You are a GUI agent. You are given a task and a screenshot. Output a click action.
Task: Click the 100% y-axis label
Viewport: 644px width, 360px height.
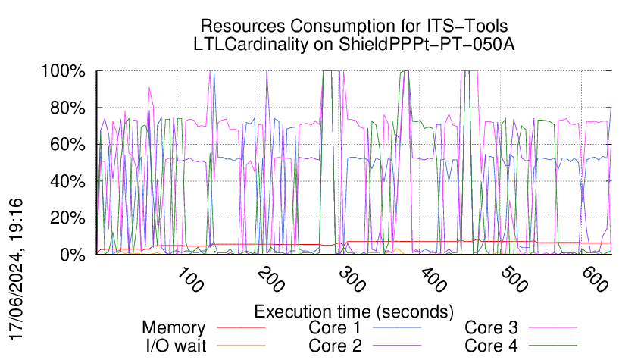coord(63,71)
